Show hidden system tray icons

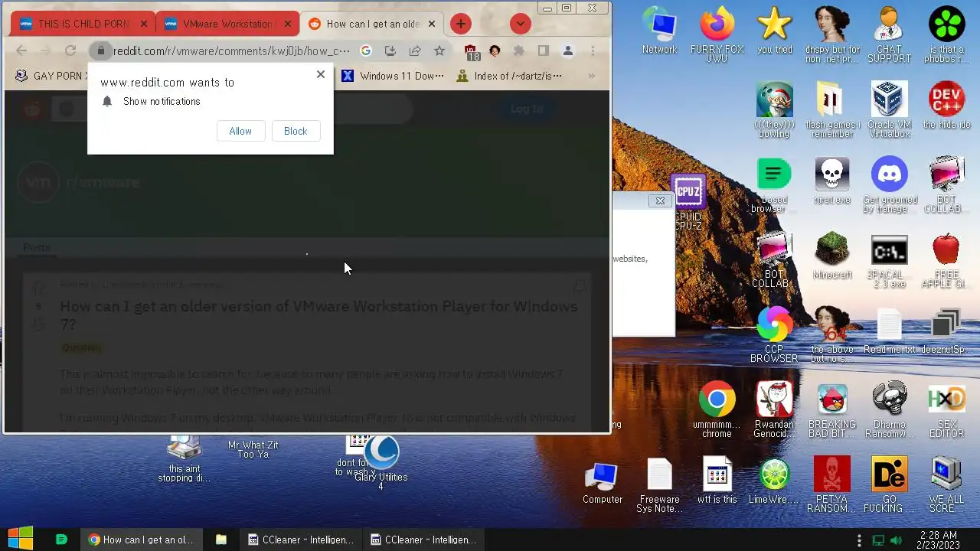pyautogui.click(x=859, y=540)
